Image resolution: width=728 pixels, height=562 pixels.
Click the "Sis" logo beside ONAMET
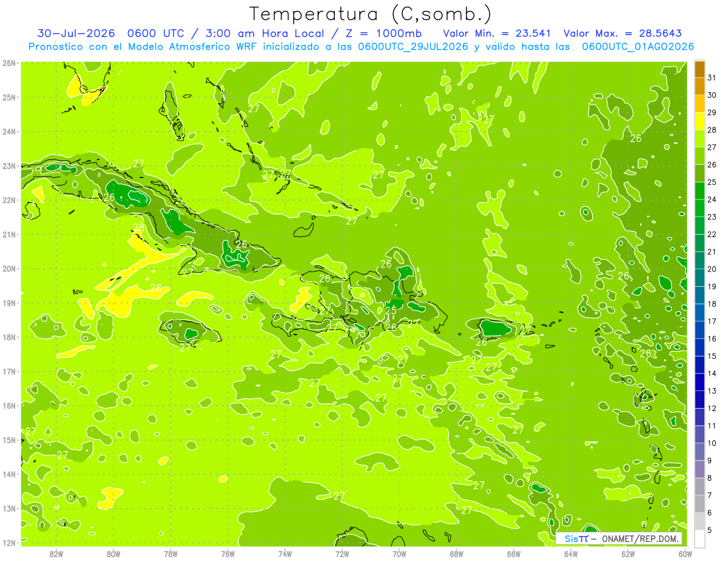(573, 539)
